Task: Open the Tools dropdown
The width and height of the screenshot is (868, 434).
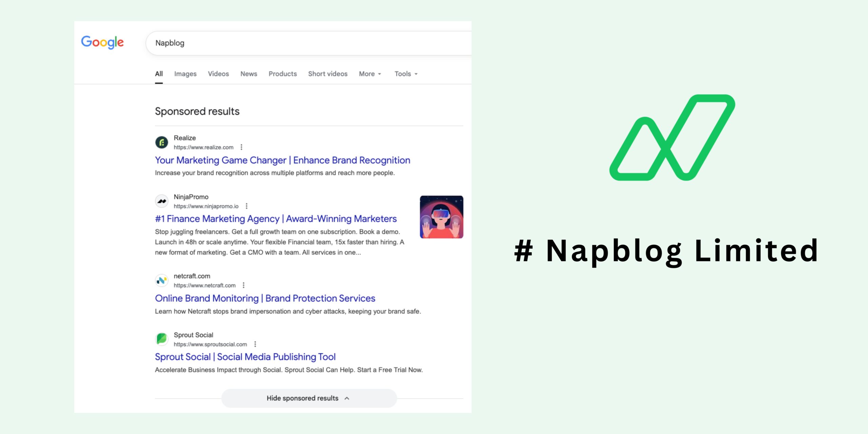Action: [406, 74]
